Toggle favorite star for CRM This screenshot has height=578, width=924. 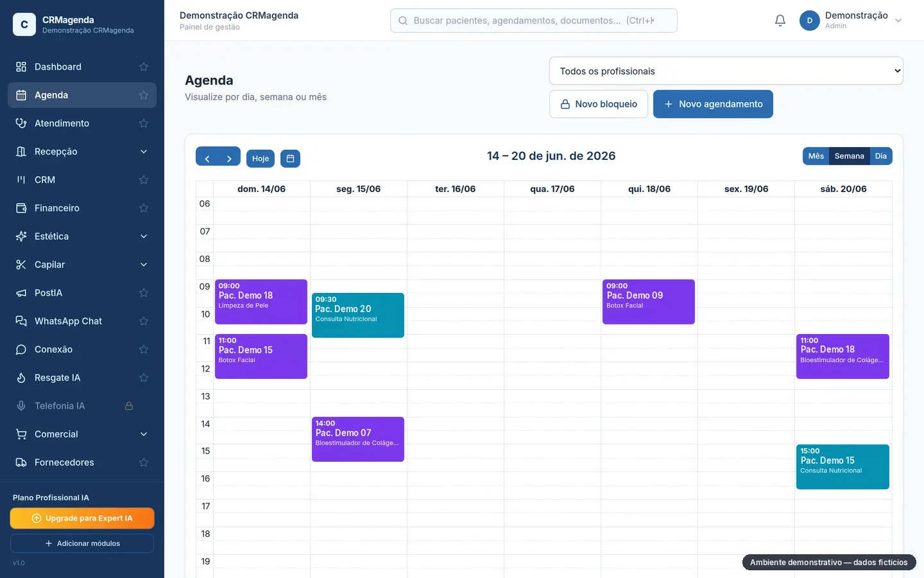click(144, 180)
